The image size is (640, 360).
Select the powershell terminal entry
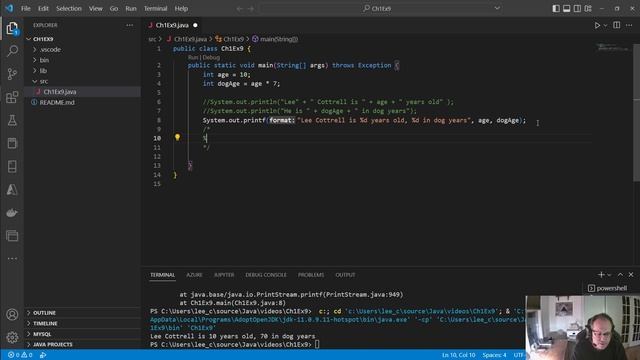(607, 288)
